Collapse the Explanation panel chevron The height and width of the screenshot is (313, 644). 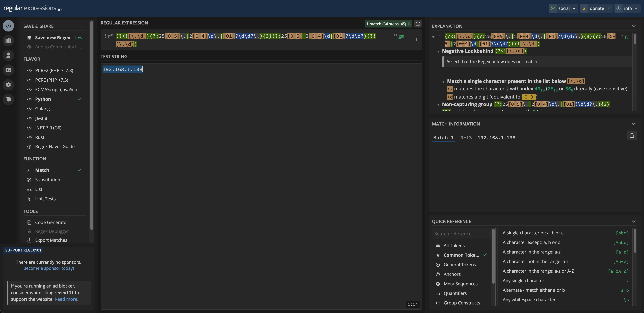(x=633, y=26)
